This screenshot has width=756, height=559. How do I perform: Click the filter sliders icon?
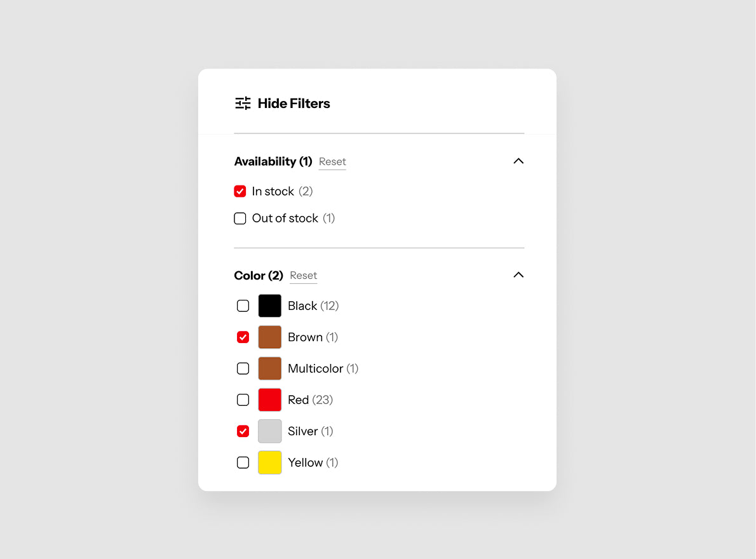click(x=243, y=103)
